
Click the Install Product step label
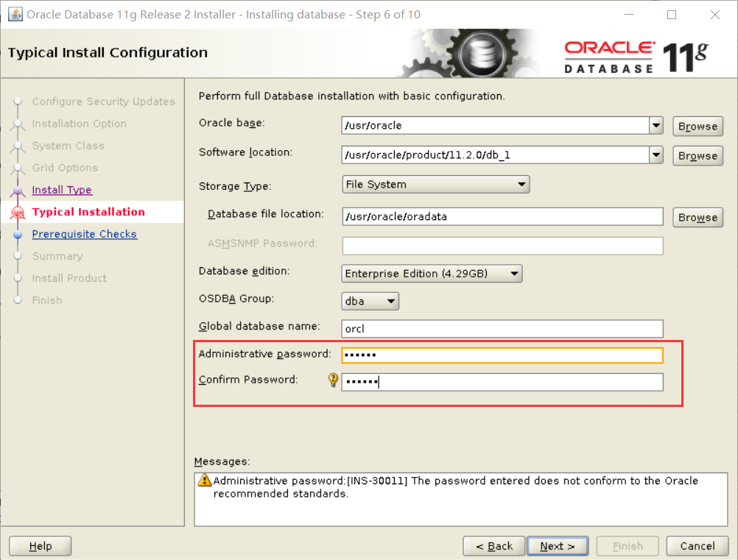click(x=69, y=278)
